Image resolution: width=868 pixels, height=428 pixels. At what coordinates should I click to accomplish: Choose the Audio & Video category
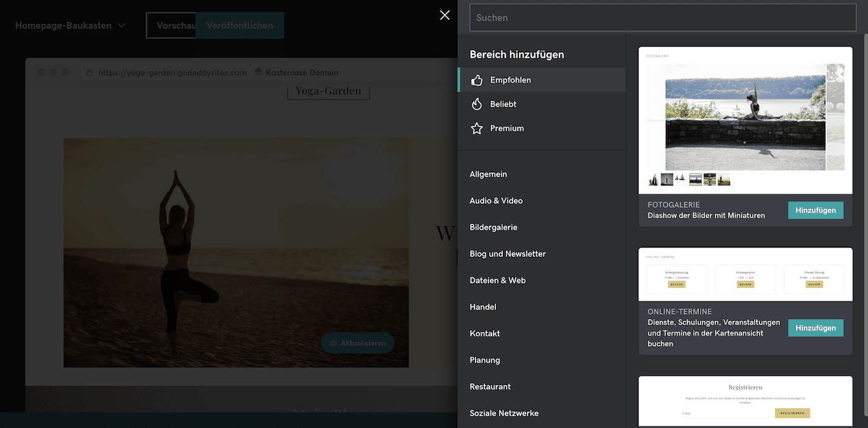(496, 201)
